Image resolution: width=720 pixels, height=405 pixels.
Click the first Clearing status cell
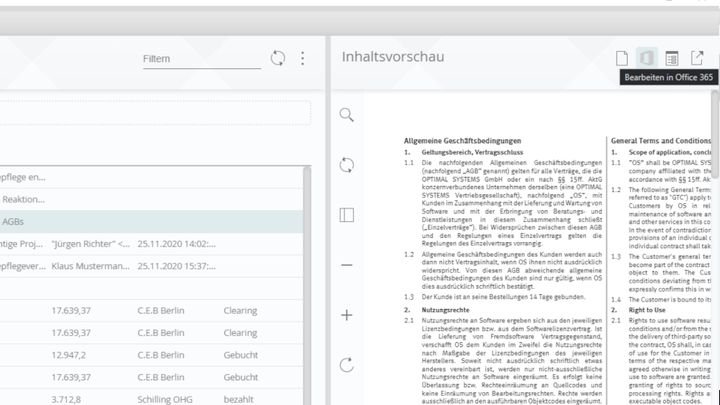click(240, 311)
